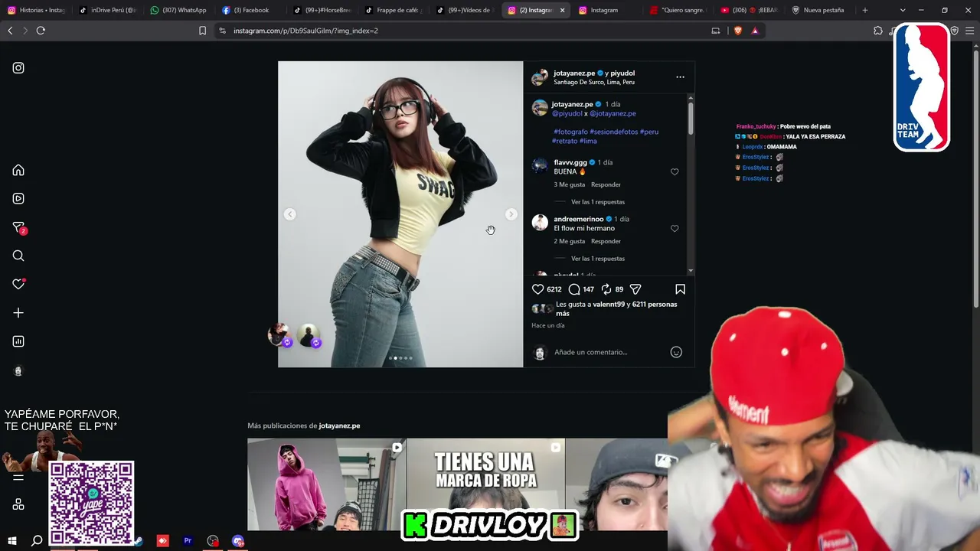Screen dimensions: 980x551
Task: Open the pink hoodie post thumbnail
Action: [x=327, y=484]
